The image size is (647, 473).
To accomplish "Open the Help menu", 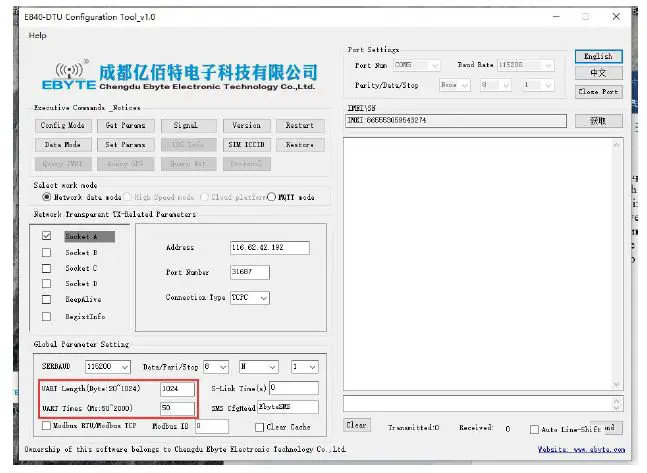I will click(x=38, y=35).
